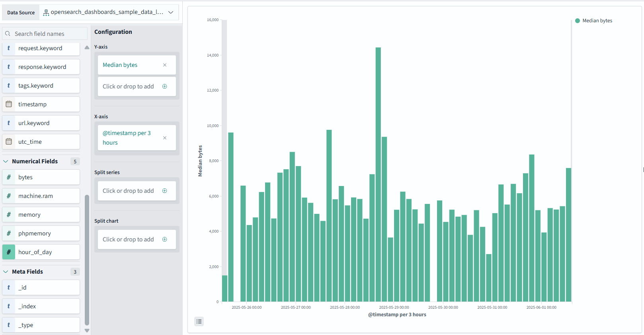The image size is (644, 335).
Task: Click the Y-axis 10,000 tick label
Action: [213, 126]
